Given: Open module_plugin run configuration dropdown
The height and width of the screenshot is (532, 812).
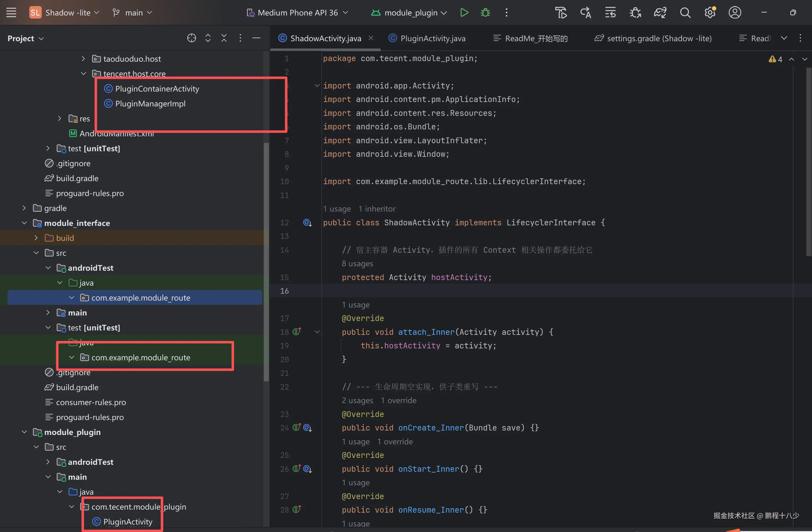Looking at the screenshot, I should tap(411, 13).
